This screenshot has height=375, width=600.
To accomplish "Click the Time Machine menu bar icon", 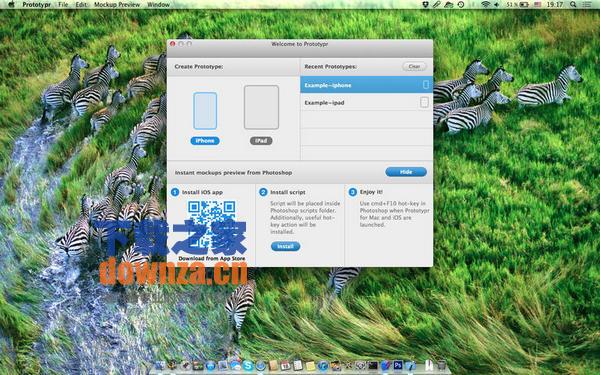I will pos(461,5).
